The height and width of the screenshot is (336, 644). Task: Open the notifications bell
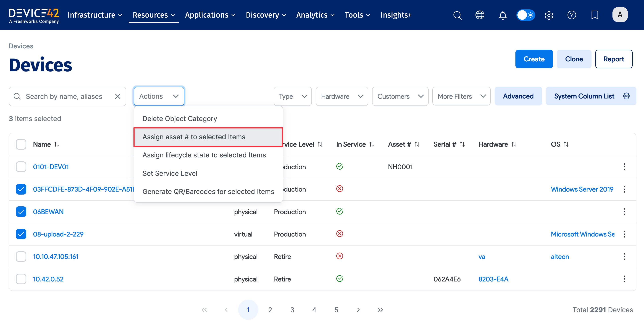tap(502, 15)
